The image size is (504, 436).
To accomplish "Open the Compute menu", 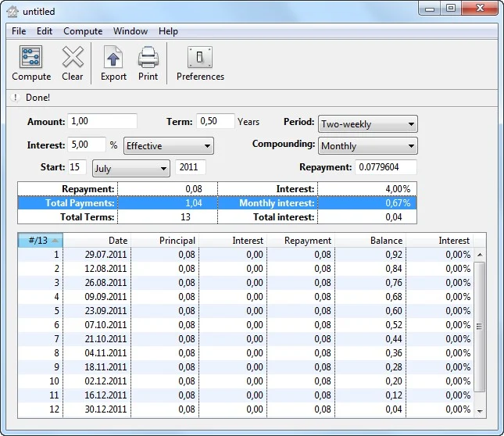I will coord(83,31).
